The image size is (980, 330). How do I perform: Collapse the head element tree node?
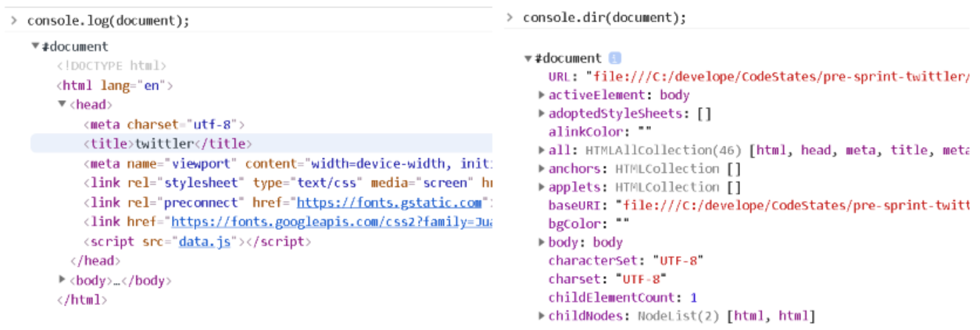point(62,105)
